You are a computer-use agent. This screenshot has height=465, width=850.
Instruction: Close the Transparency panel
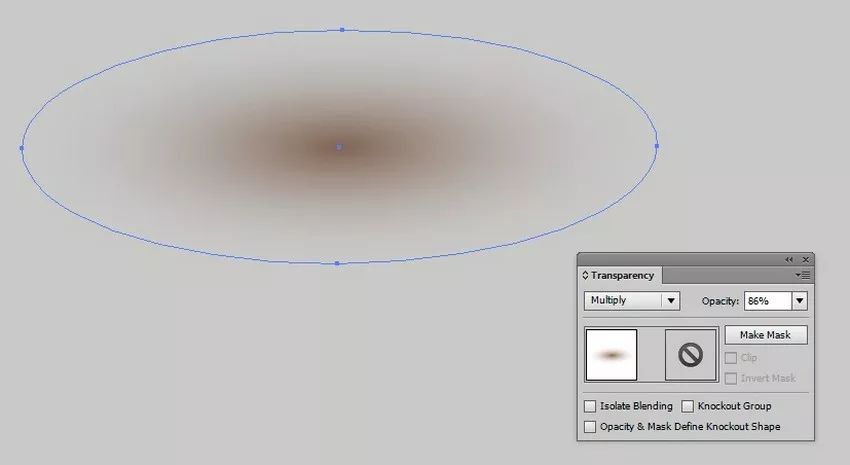point(806,260)
